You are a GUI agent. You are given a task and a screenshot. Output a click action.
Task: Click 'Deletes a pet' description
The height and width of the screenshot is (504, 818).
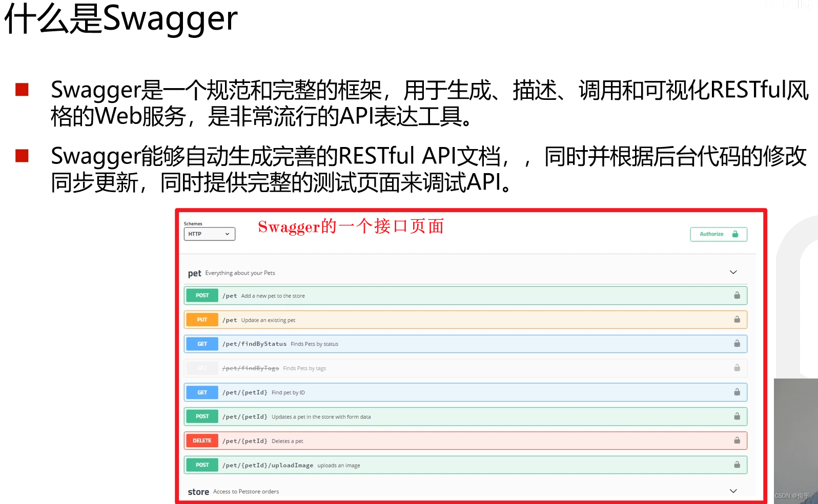click(287, 441)
